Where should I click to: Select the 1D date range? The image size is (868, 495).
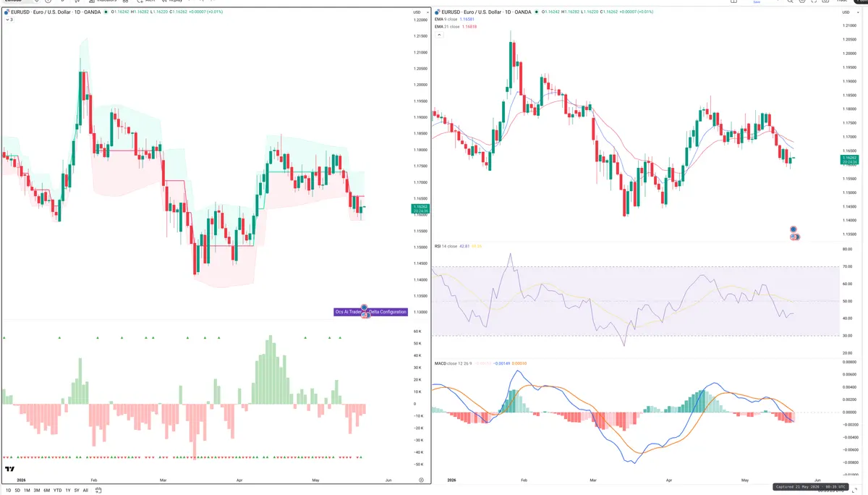point(9,490)
